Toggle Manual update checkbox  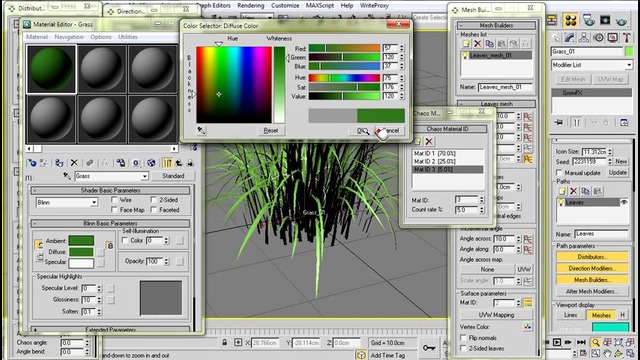click(560, 173)
